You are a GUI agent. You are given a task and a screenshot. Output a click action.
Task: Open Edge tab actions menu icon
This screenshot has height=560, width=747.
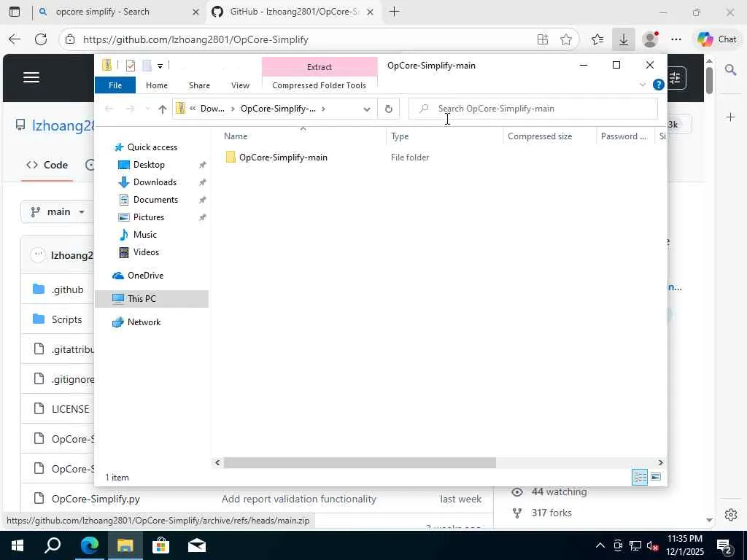15,12
